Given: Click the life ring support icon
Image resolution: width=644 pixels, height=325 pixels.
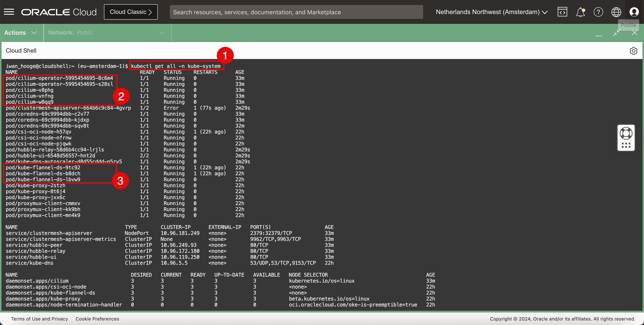Looking at the screenshot, I should [626, 133].
